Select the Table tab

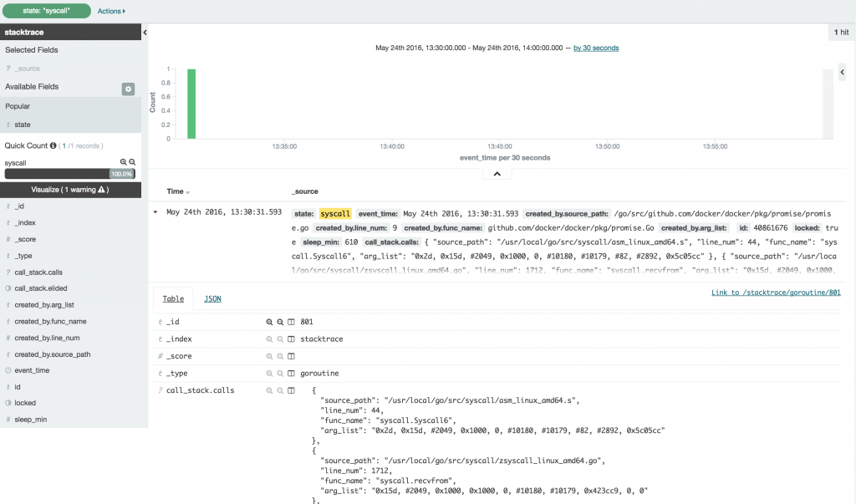(x=173, y=298)
